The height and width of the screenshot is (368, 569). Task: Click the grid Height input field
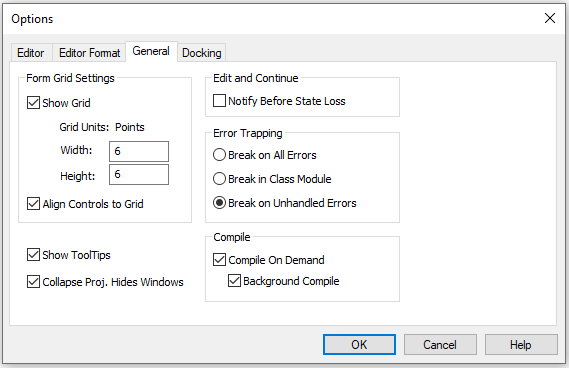(139, 175)
